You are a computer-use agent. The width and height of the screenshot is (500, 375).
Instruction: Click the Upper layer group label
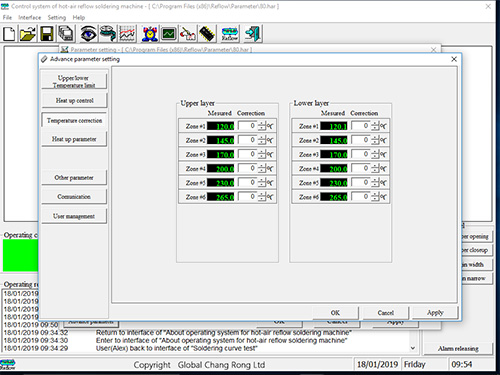coord(197,103)
